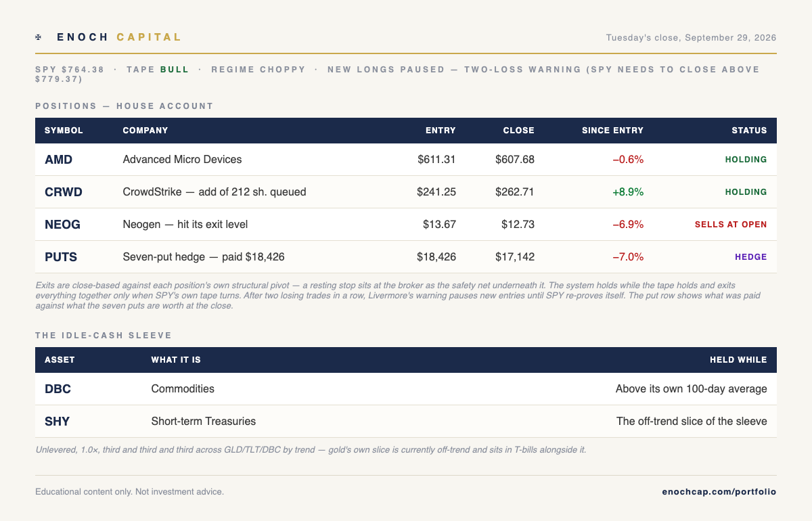
Task: Click the WHAT IT IS column header
Action: click(x=176, y=360)
